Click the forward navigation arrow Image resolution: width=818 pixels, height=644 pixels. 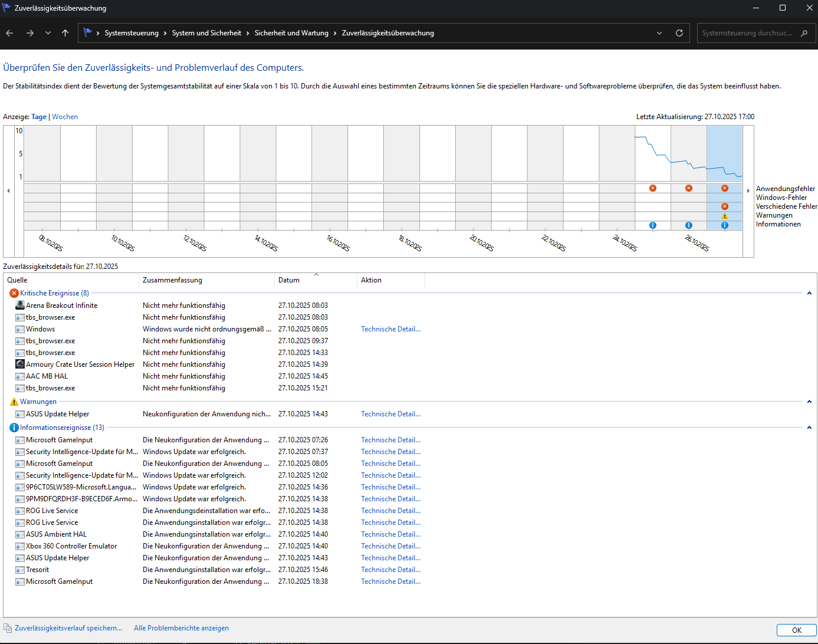tap(30, 33)
